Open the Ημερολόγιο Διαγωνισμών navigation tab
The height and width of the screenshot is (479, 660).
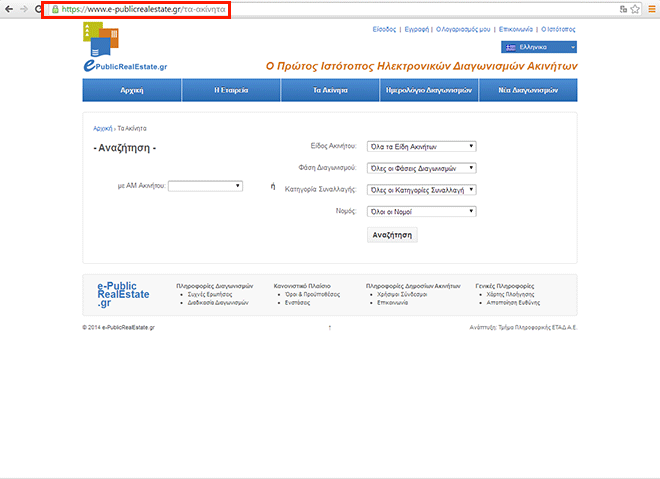click(428, 90)
